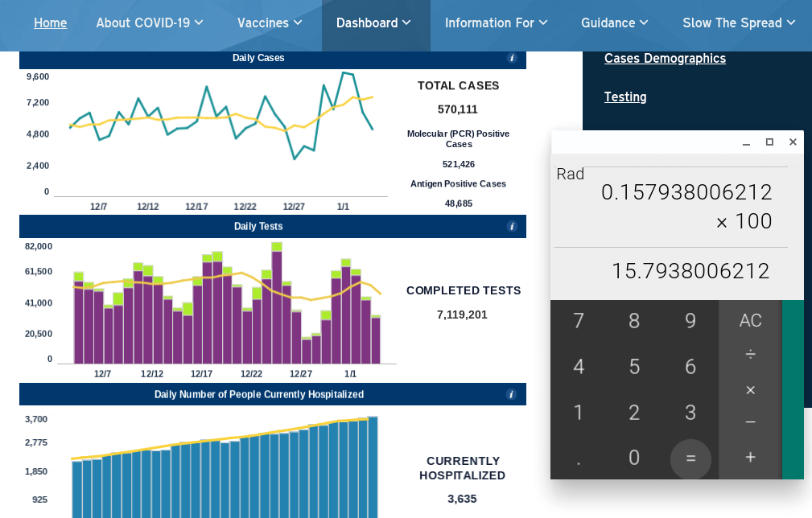Toggle the Rad angle mode in calculator

pyautogui.click(x=570, y=174)
